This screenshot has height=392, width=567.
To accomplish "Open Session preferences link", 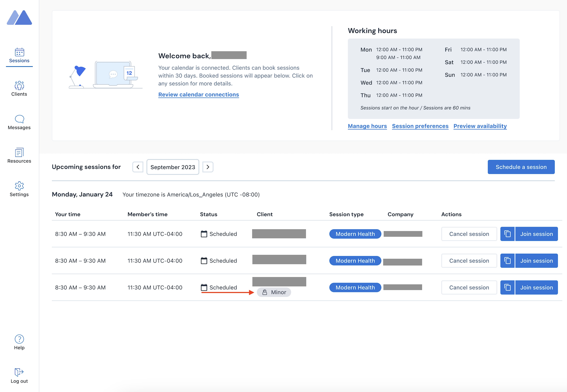I will (420, 126).
